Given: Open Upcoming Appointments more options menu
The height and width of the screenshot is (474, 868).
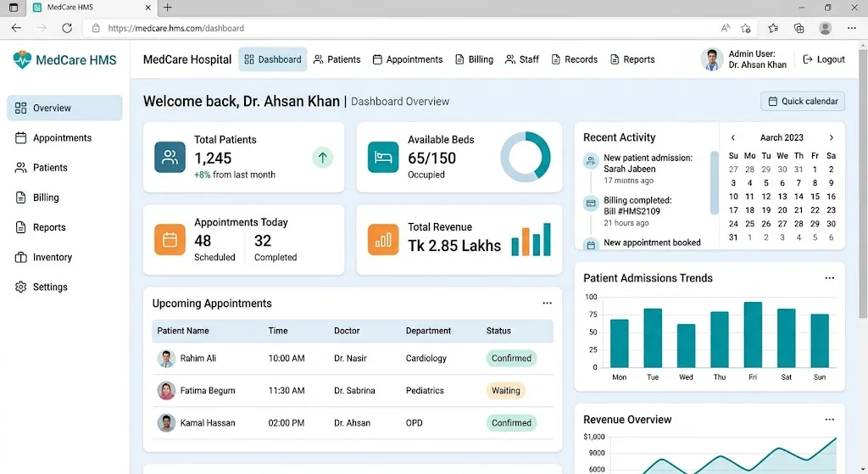Looking at the screenshot, I should click(x=547, y=303).
